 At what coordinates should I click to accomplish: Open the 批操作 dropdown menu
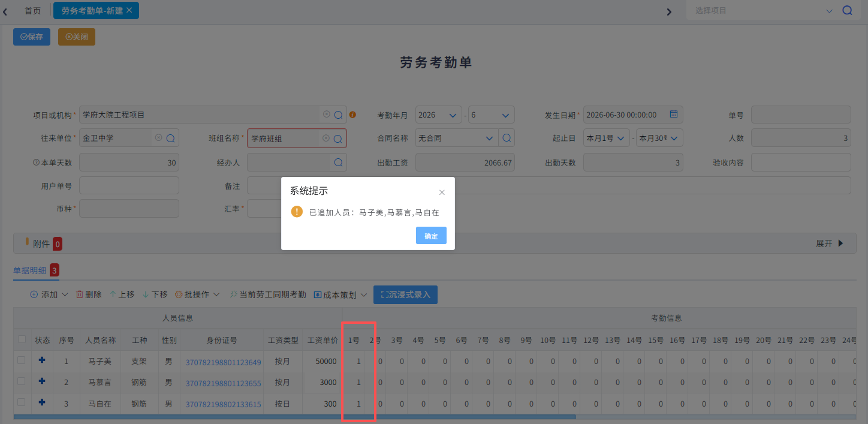[x=197, y=294]
